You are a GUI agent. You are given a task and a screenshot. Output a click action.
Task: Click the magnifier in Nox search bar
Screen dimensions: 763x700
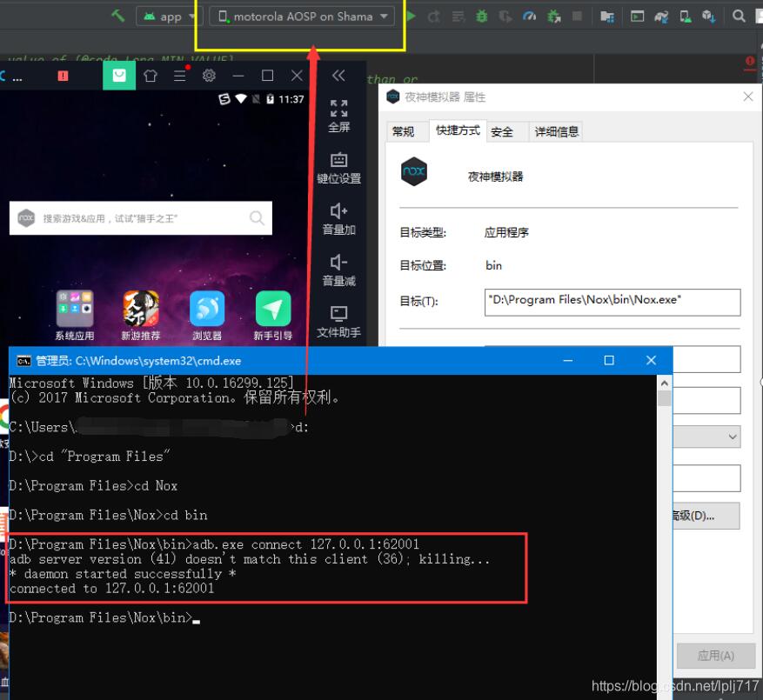tap(257, 218)
